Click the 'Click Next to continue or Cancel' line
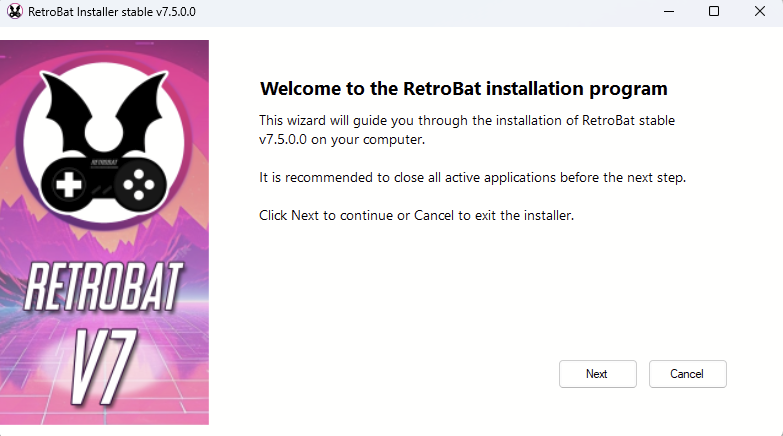This screenshot has height=436, width=783. point(416,216)
